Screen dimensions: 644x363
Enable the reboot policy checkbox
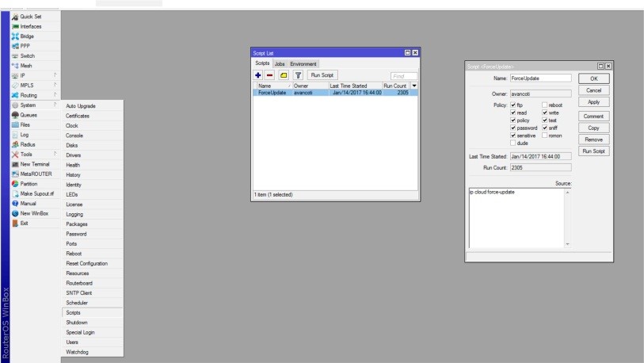coord(545,105)
